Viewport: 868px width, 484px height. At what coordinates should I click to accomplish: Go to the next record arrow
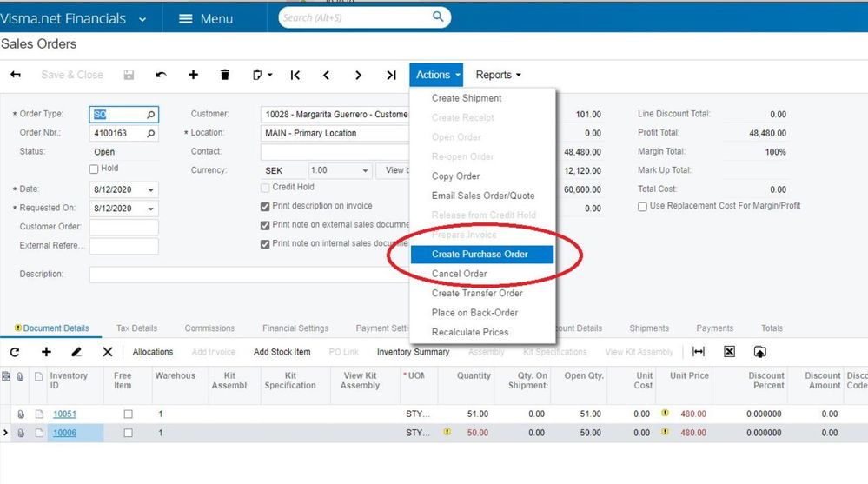(358, 75)
